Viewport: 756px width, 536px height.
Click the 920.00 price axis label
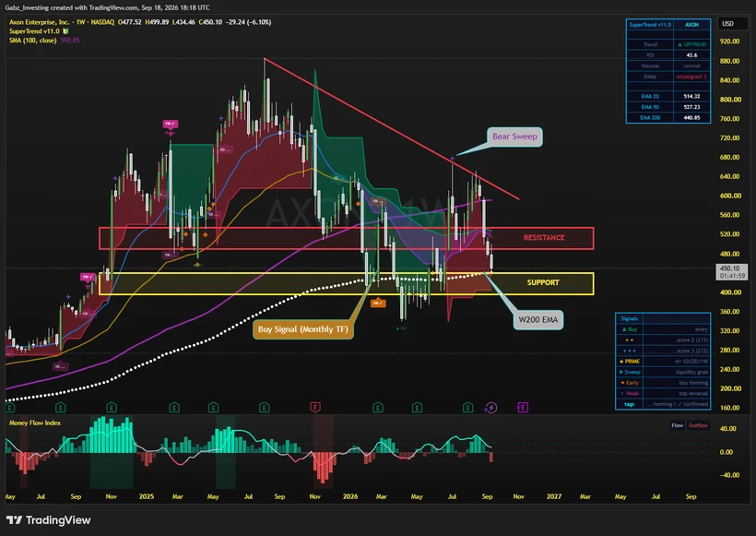[x=729, y=42]
